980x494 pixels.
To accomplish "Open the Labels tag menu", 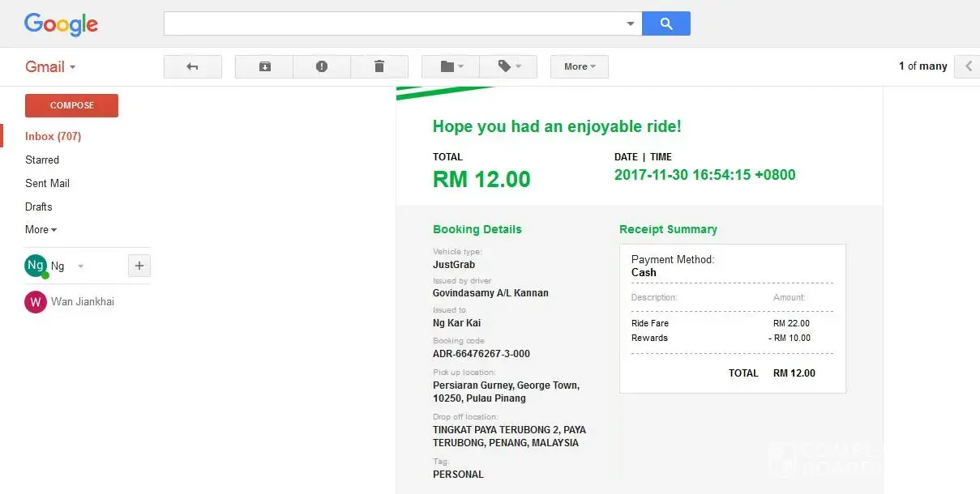I will pyautogui.click(x=508, y=66).
